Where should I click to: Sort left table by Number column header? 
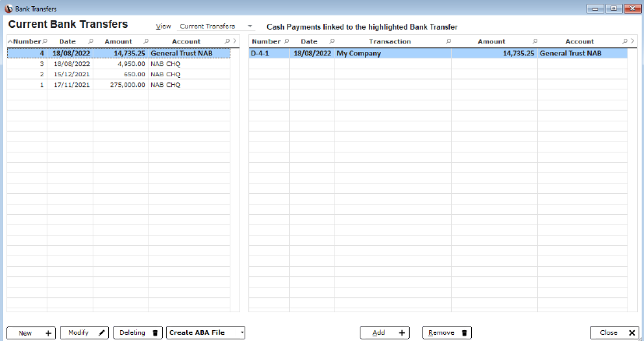pos(27,41)
